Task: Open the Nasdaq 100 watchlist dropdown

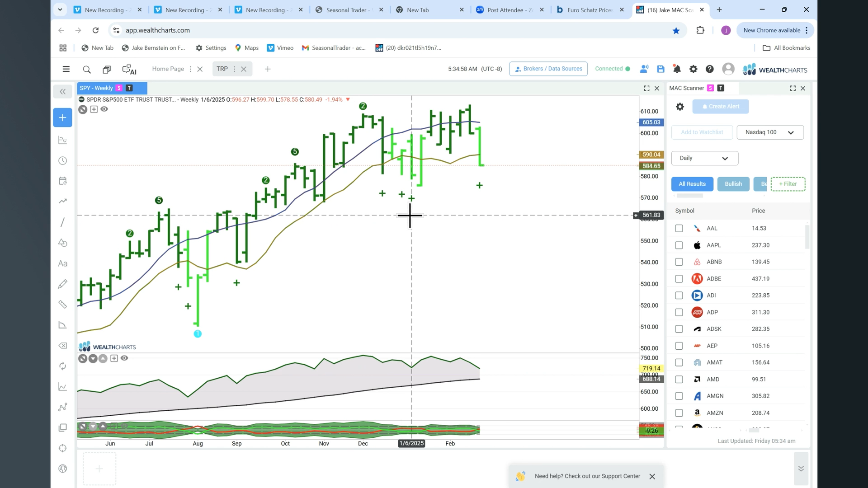Action: (770, 132)
